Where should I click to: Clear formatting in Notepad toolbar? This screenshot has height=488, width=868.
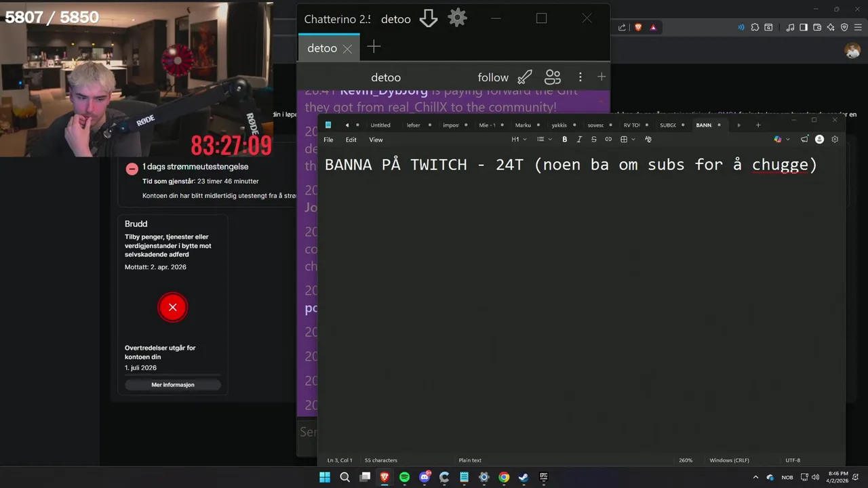(x=648, y=140)
